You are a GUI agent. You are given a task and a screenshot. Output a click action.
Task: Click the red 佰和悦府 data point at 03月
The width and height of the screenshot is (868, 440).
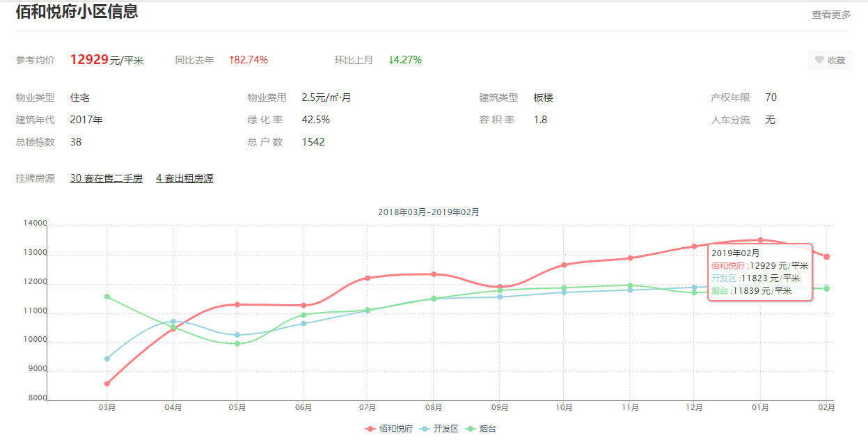pyautogui.click(x=107, y=384)
